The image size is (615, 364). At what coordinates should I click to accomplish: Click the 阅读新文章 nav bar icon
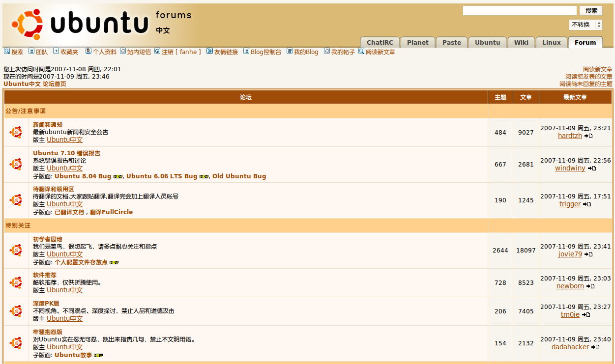click(x=361, y=51)
